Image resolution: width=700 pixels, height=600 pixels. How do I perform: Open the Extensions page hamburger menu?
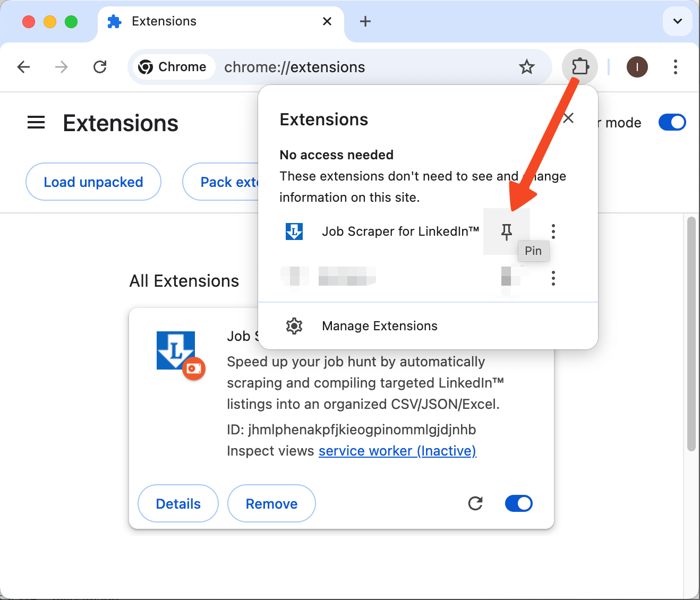36,122
